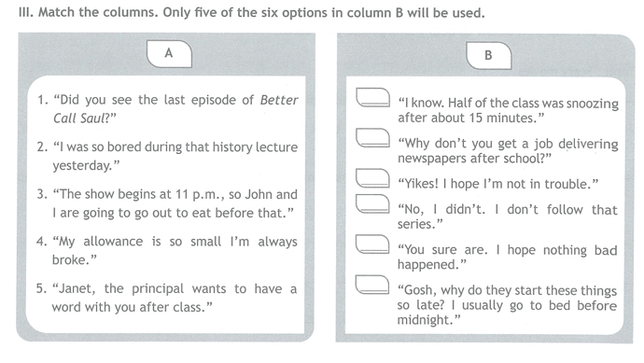644x363 pixels.
Task: Click answer box beside "Gosh, why do they start"
Action: [373, 285]
